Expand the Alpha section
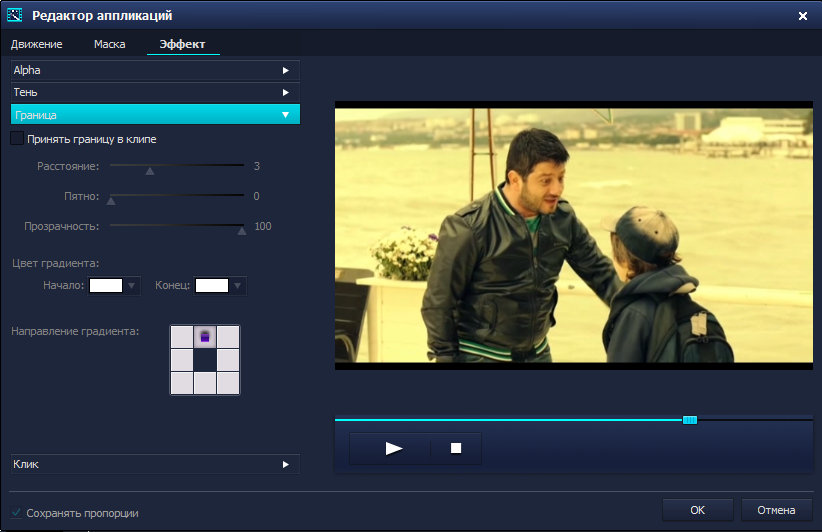This screenshot has width=822, height=532. tap(155, 70)
